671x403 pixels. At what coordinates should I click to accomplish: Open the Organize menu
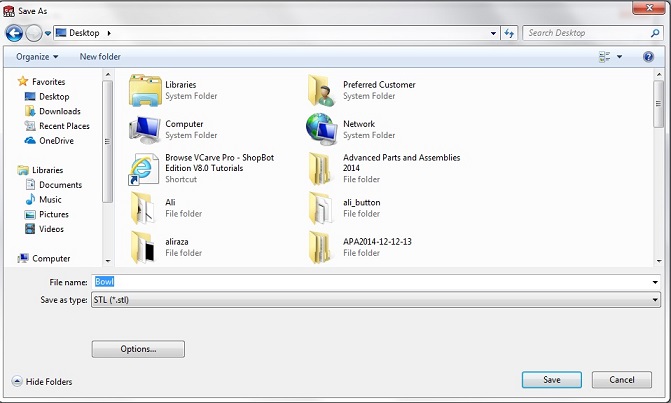pos(37,56)
